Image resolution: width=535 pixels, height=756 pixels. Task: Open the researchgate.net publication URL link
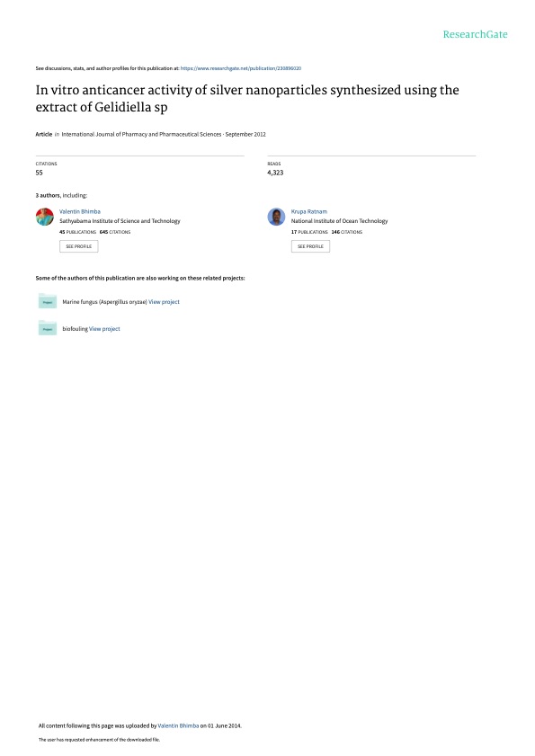(241, 68)
